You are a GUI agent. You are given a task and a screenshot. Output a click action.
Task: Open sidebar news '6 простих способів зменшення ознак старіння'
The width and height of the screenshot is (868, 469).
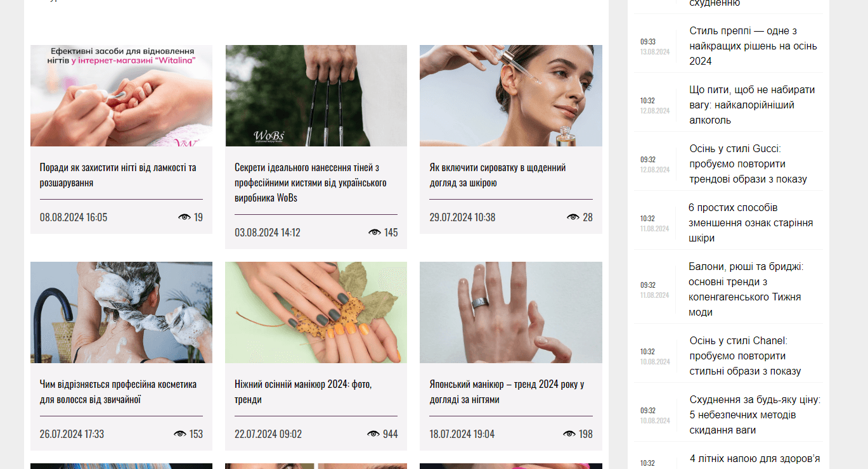[751, 223]
